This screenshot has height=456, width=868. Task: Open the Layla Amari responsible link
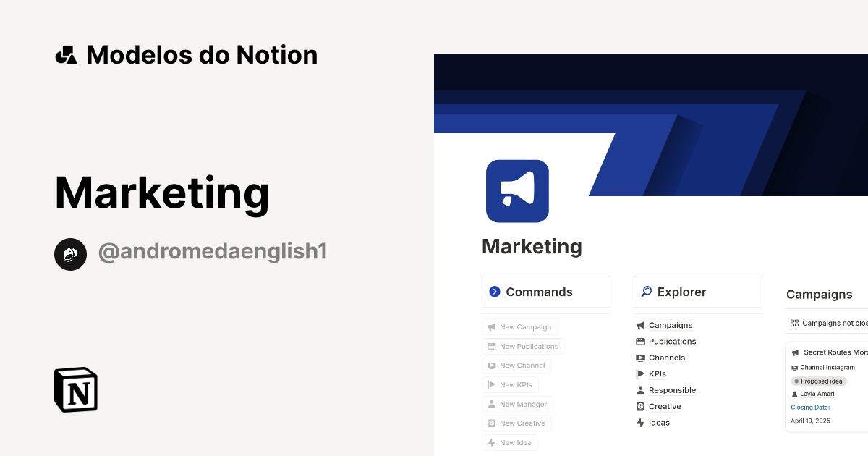(818, 394)
